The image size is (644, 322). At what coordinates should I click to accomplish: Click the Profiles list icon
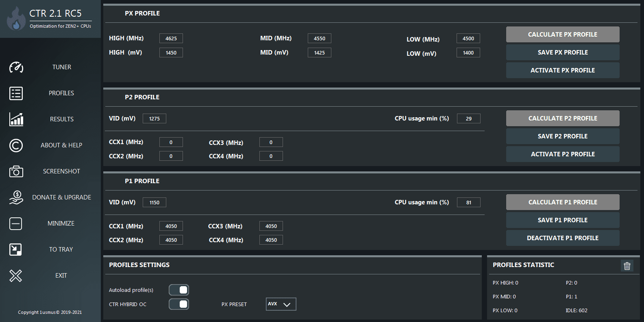16,93
